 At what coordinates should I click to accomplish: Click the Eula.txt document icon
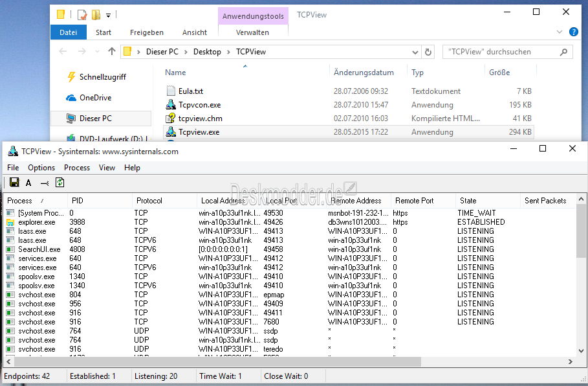171,91
